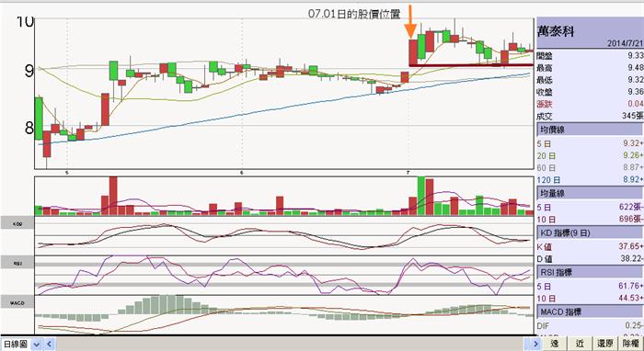Click the DIF value 0.25
The width and height of the screenshot is (644, 351).
coord(635,326)
